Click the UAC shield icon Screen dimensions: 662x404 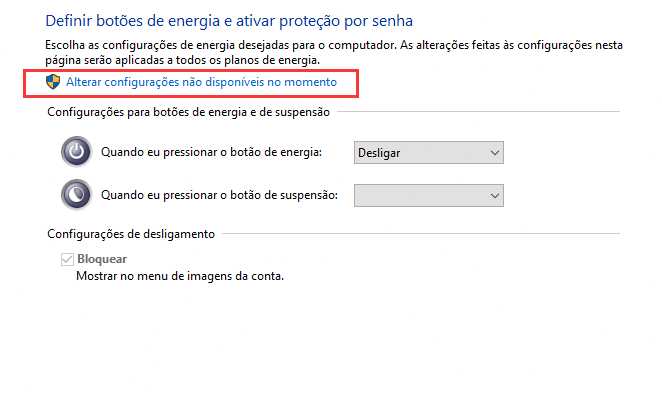55,81
